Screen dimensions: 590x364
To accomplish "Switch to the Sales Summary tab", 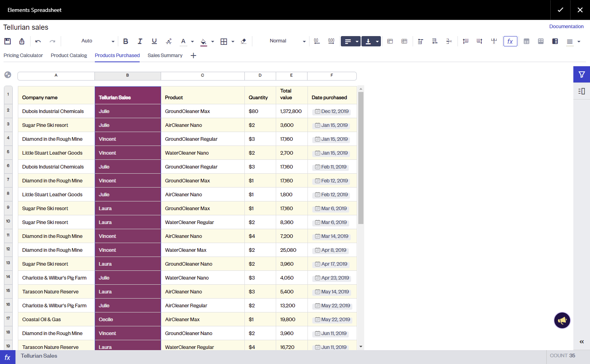I will coord(165,56).
